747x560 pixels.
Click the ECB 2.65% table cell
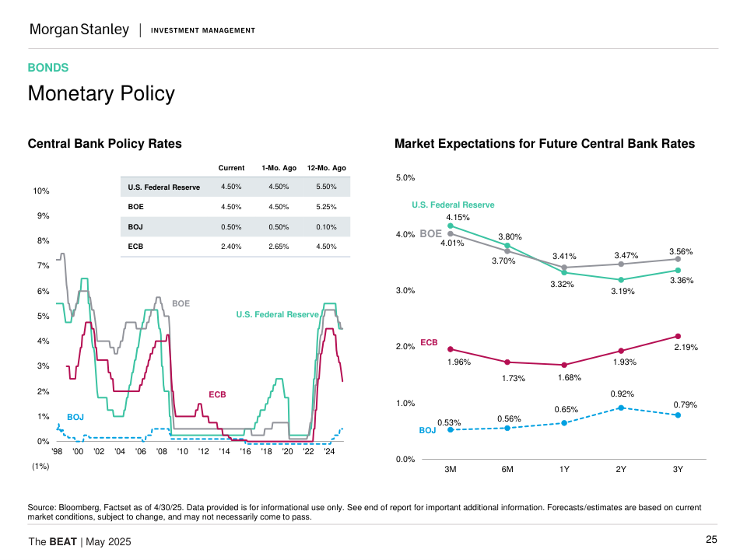click(278, 247)
